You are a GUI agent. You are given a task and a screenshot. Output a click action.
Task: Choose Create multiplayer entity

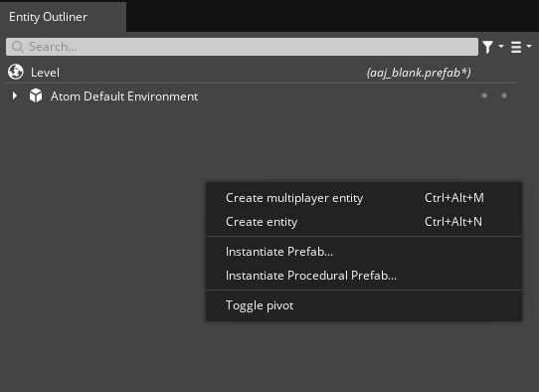(364, 198)
